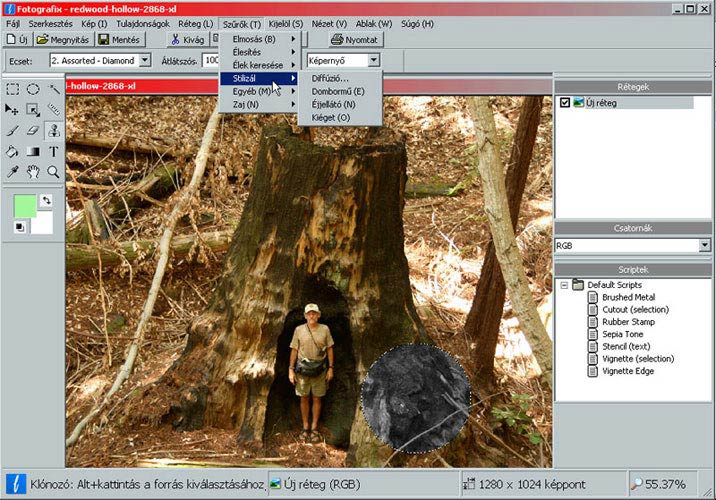Open the Élek keresése filter submenu
716x500 pixels.
260,65
